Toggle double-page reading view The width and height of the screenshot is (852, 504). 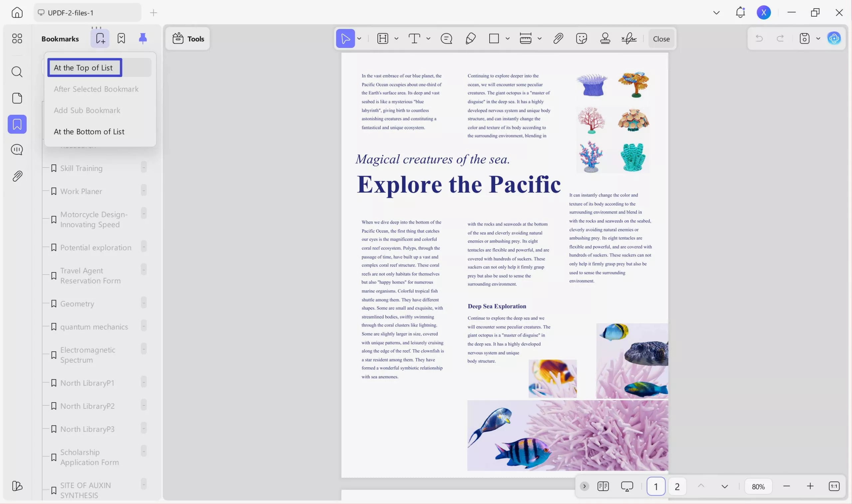(603, 486)
